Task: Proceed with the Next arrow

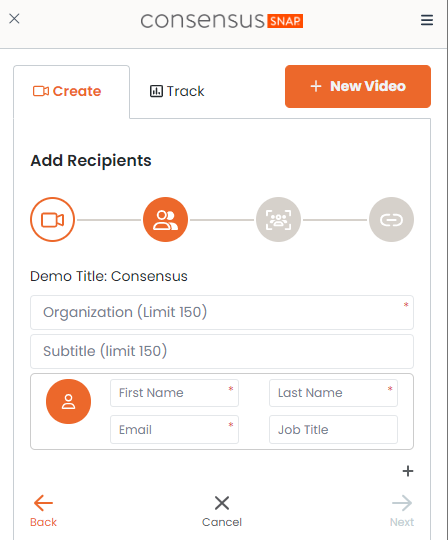Action: point(402,511)
